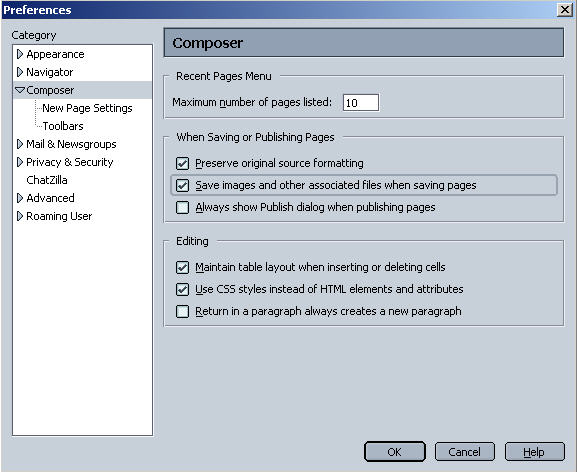577x472 pixels.
Task: Select New Page Settings item
Action: [87, 108]
